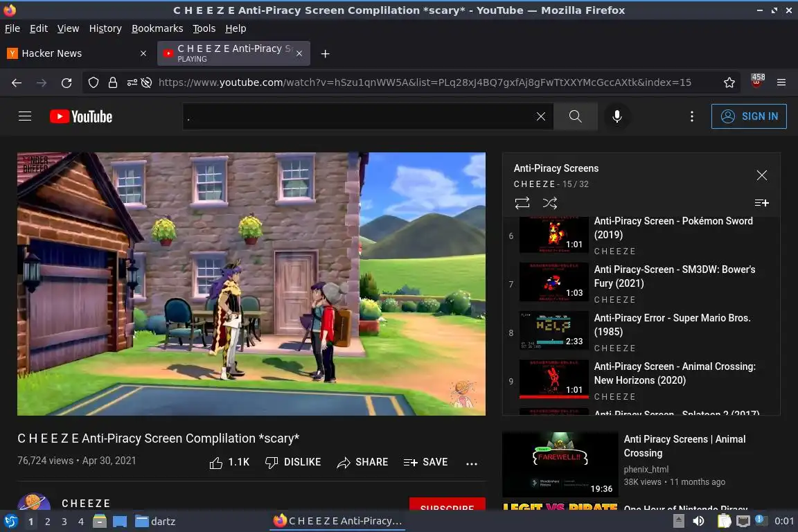The width and height of the screenshot is (798, 532).
Task: Open the taskbar start menu icon
Action: tap(10, 522)
